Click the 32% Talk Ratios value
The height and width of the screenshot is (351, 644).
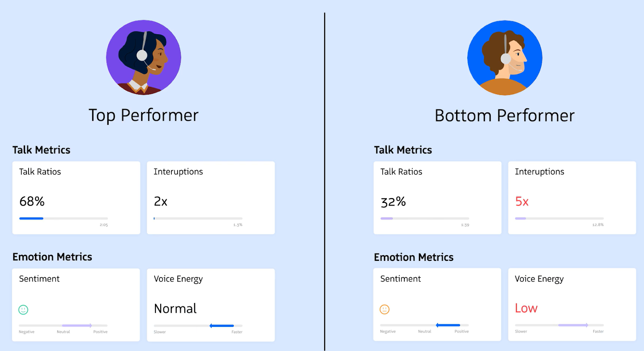[393, 201]
